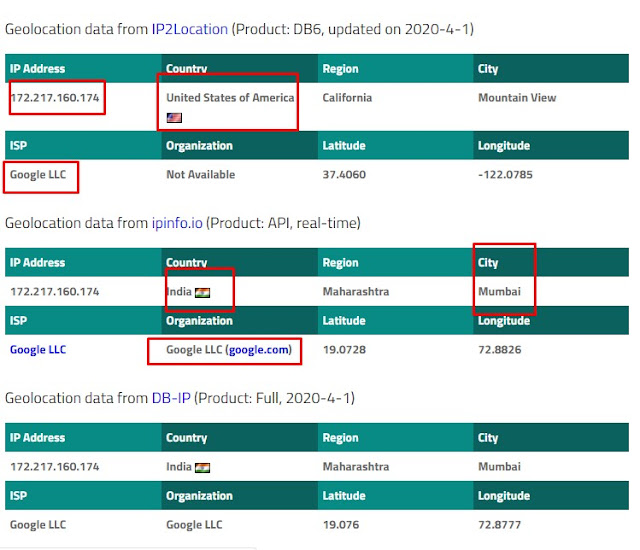
Task: Select Google LLC ISP in IP2Location table
Action: tap(38, 175)
